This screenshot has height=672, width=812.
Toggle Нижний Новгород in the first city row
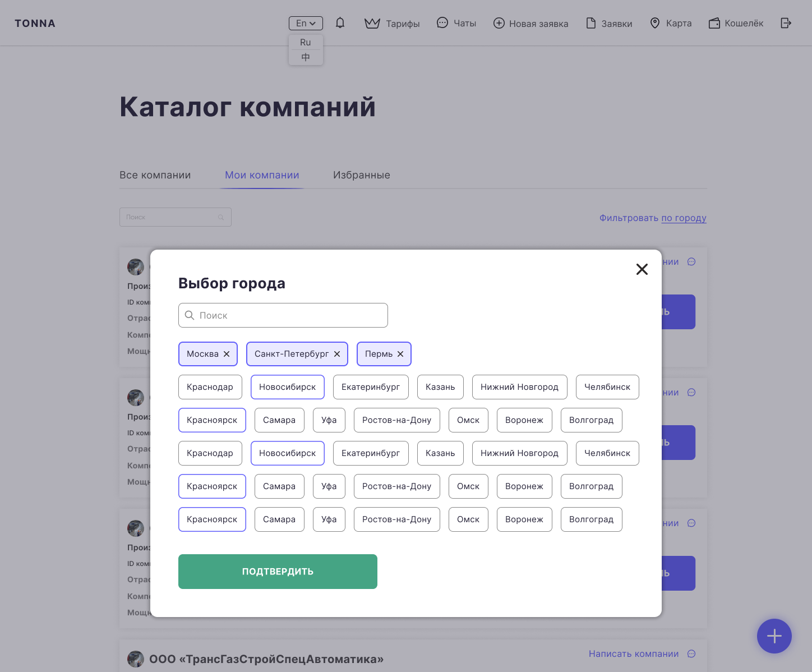point(520,387)
